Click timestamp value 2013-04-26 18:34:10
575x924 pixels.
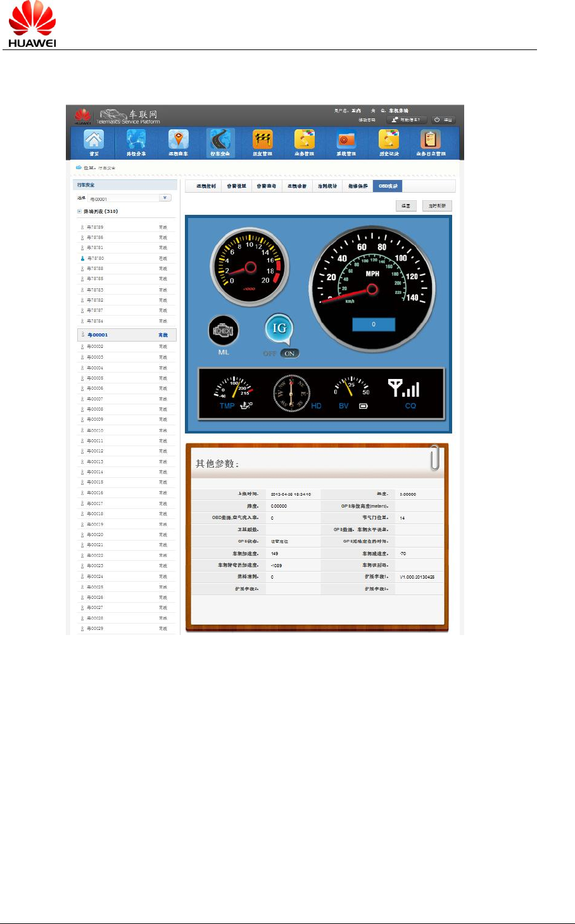(291, 494)
